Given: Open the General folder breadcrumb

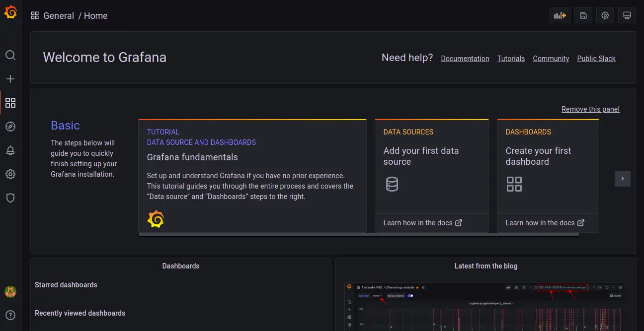Looking at the screenshot, I should tap(59, 16).
